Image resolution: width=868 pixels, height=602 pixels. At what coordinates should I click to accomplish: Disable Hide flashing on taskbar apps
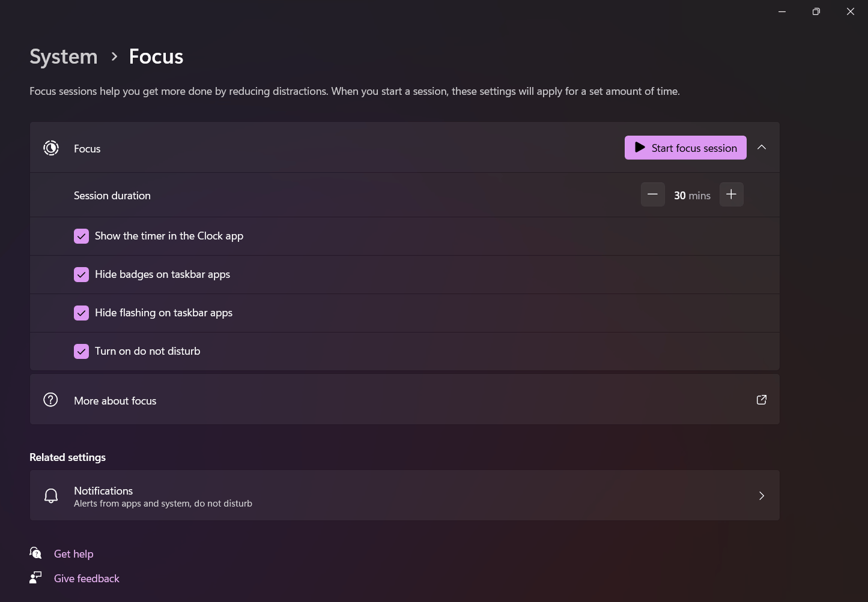(82, 313)
